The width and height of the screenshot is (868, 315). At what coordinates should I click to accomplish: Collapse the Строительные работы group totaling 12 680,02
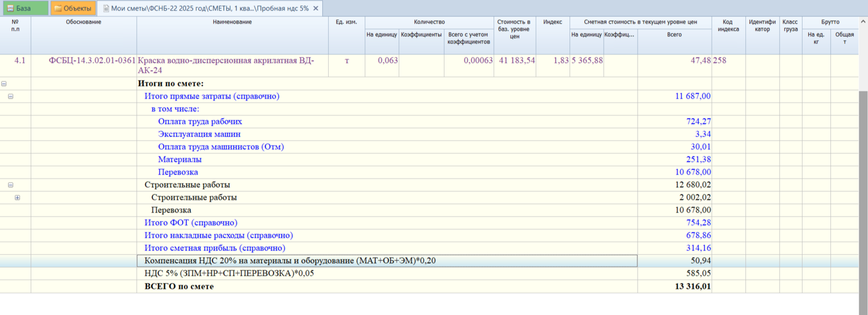[x=10, y=185]
